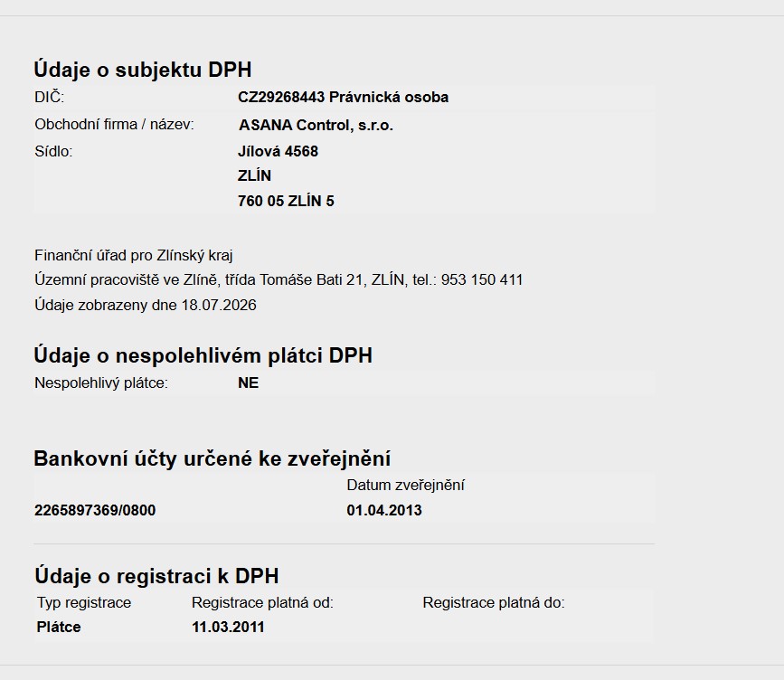Click the postal line 760 05 ZLÍN 5

click(x=286, y=201)
